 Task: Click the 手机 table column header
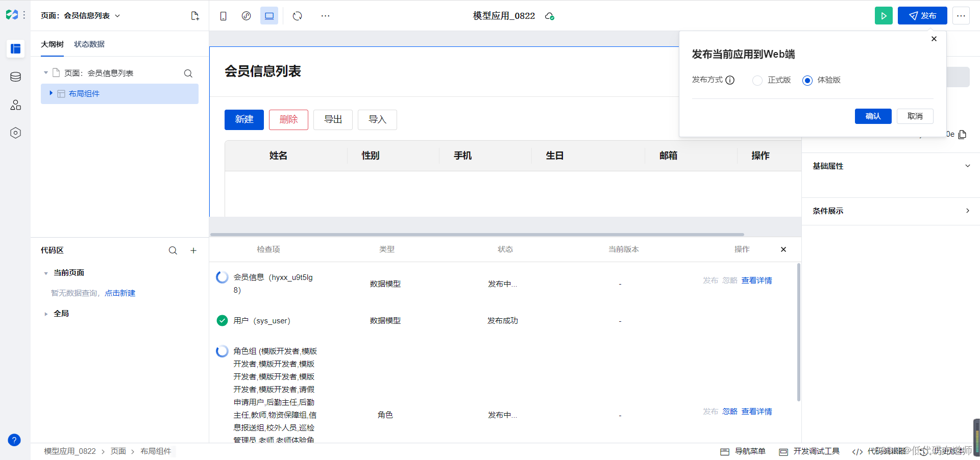click(x=463, y=156)
